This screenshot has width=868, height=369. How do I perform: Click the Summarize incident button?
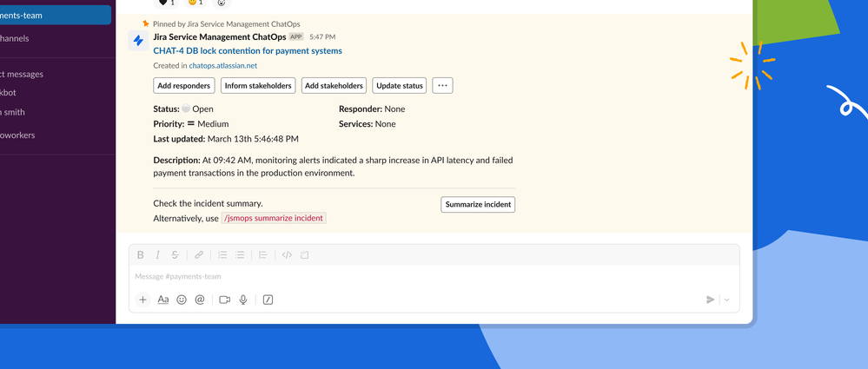[478, 205]
